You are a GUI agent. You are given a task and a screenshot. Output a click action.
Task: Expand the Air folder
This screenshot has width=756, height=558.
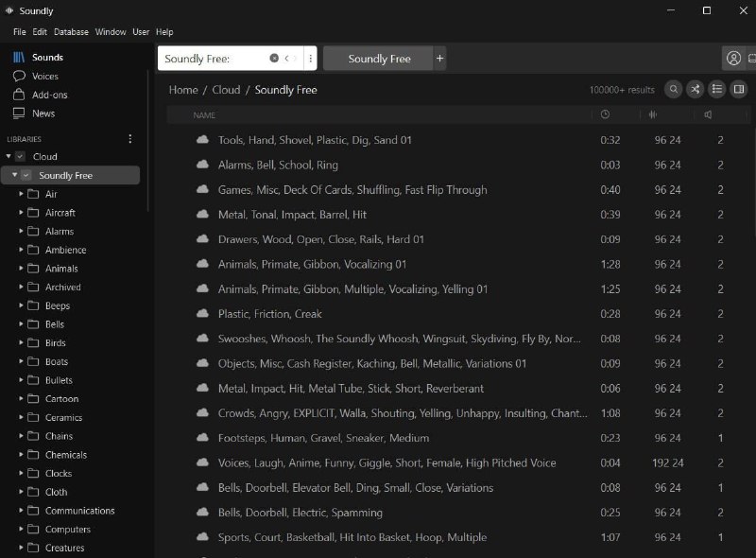(21, 194)
